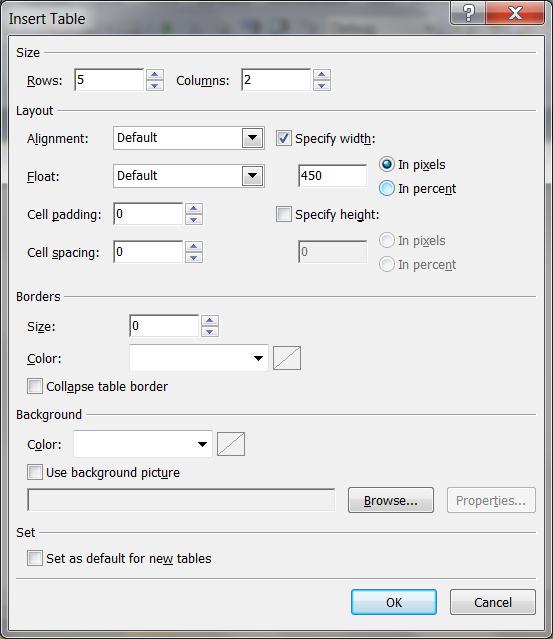
Task: Open the Float dropdown list
Action: coord(252,176)
